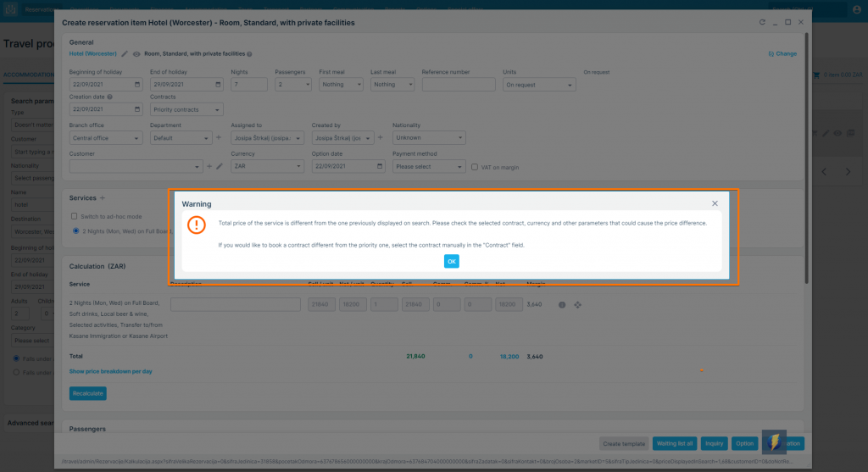
Task: Click the move icon in the calculation row
Action: point(578,305)
